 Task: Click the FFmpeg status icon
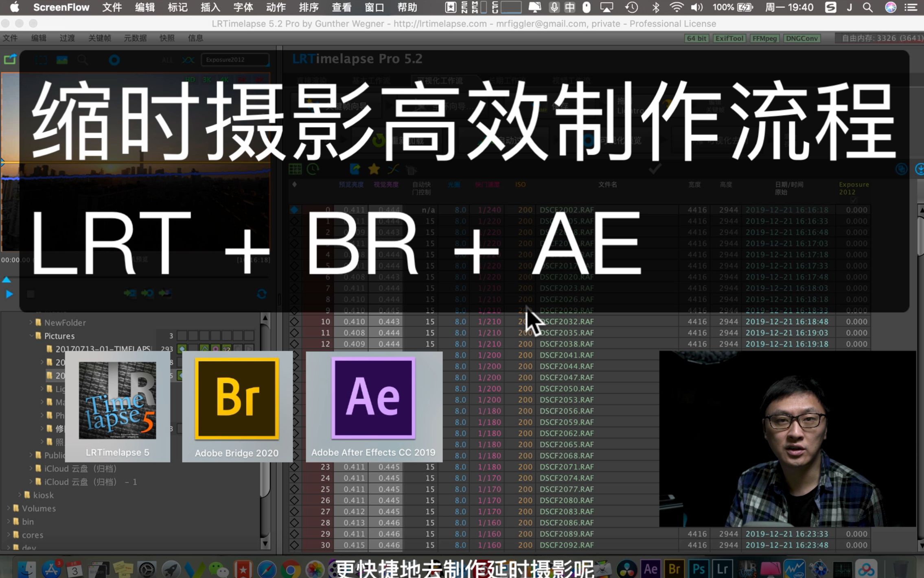(x=764, y=38)
